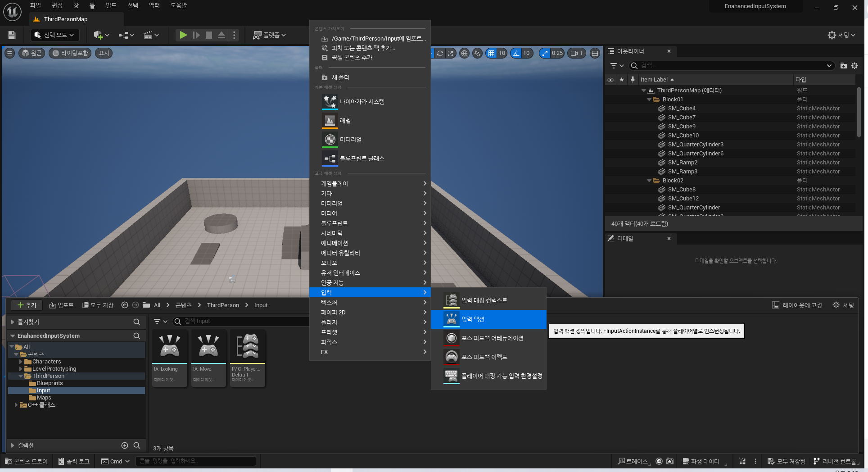Image resolution: width=868 pixels, height=472 pixels.
Task: Select the IA_Move asset thumbnail
Action: [x=208, y=358]
